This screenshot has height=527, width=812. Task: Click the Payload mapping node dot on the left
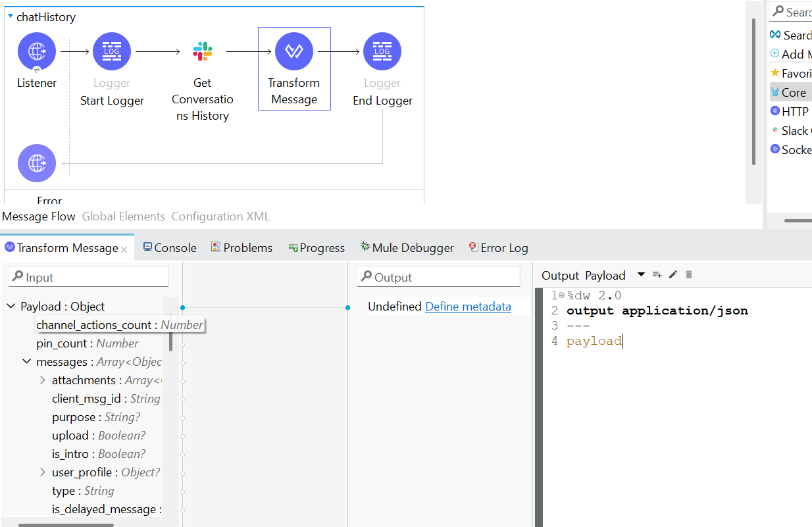tap(182, 307)
